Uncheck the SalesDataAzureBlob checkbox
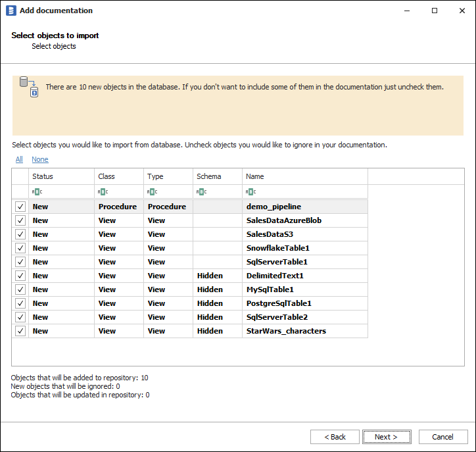 pos(20,220)
